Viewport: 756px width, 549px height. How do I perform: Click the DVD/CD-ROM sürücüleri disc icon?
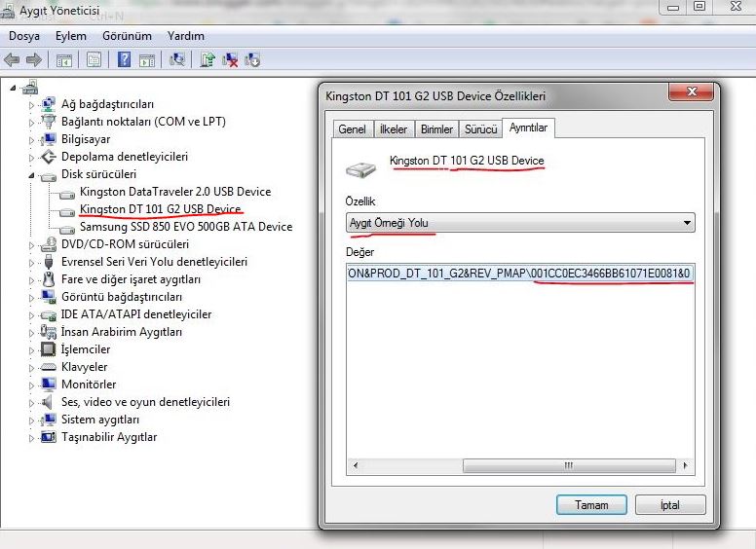click(x=48, y=244)
